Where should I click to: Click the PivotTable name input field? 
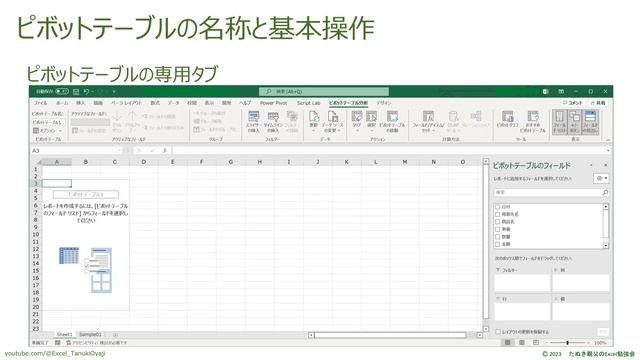pos(47,122)
